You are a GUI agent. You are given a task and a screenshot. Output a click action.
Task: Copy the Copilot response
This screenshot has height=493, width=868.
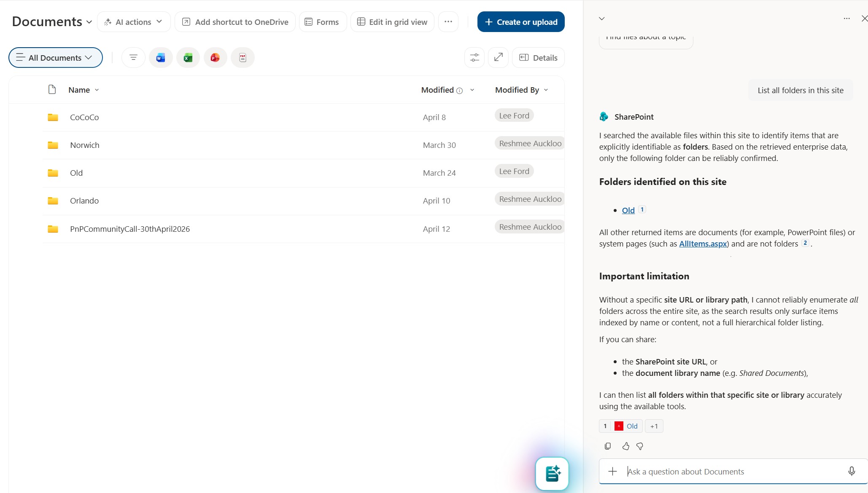pyautogui.click(x=607, y=446)
